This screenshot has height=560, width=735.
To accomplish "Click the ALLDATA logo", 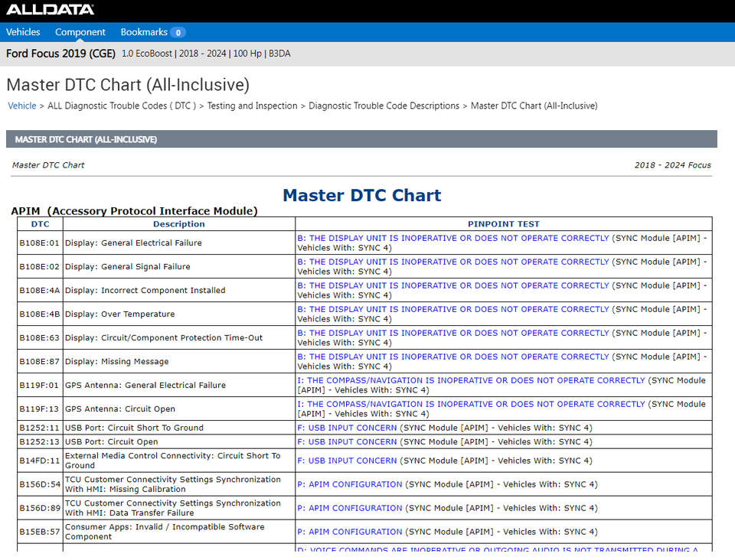I will coord(51,10).
